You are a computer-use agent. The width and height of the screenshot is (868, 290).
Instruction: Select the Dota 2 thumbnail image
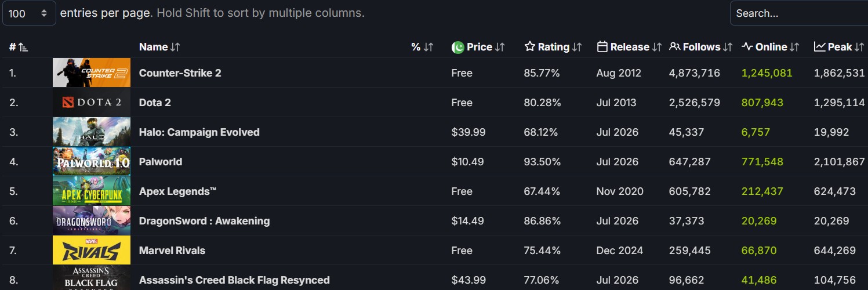pyautogui.click(x=92, y=103)
